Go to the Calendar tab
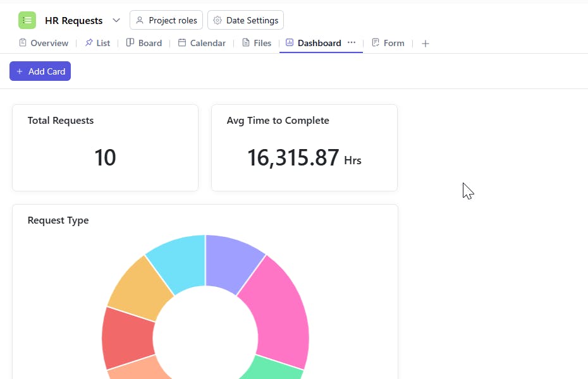588x379 pixels. [x=202, y=43]
